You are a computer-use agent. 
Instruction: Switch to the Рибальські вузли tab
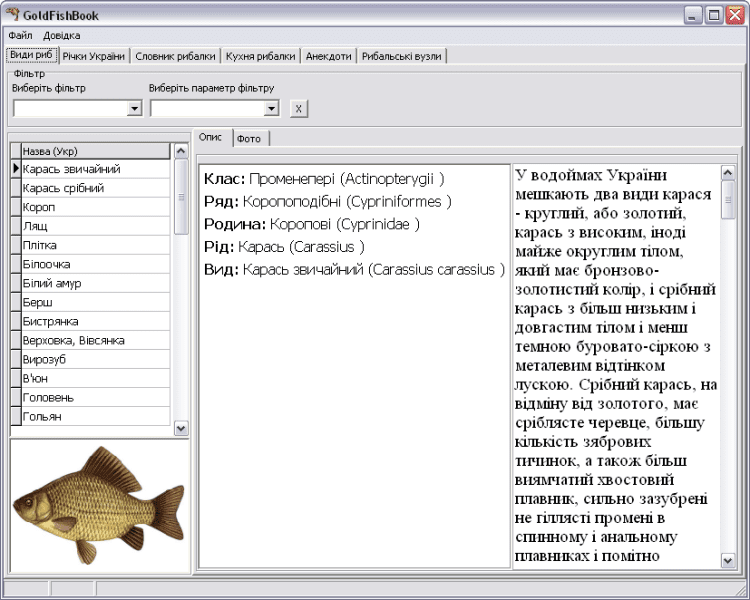(x=402, y=56)
